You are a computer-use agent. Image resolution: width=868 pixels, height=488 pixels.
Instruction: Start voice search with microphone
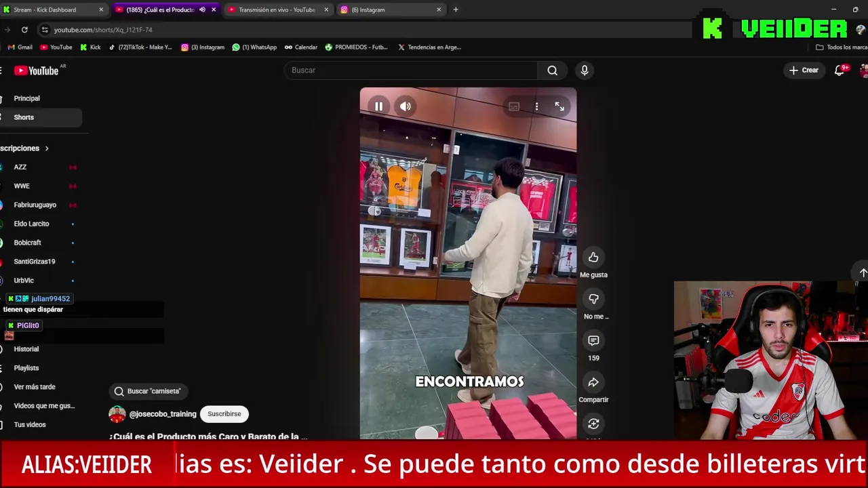[x=585, y=70]
